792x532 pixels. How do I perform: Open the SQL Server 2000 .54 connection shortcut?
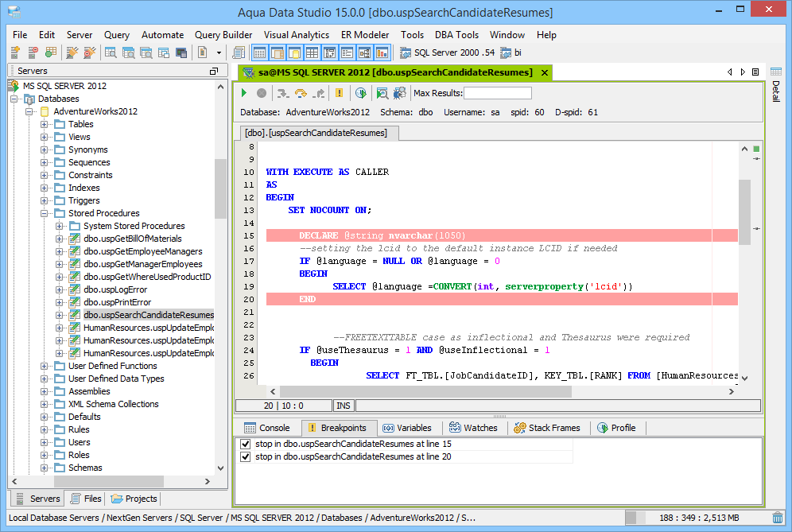coord(448,52)
